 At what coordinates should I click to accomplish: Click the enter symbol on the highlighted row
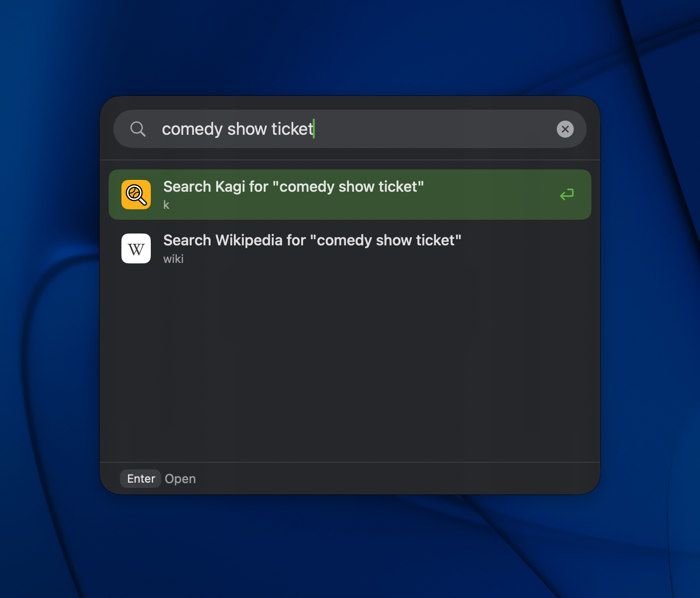coord(567,195)
